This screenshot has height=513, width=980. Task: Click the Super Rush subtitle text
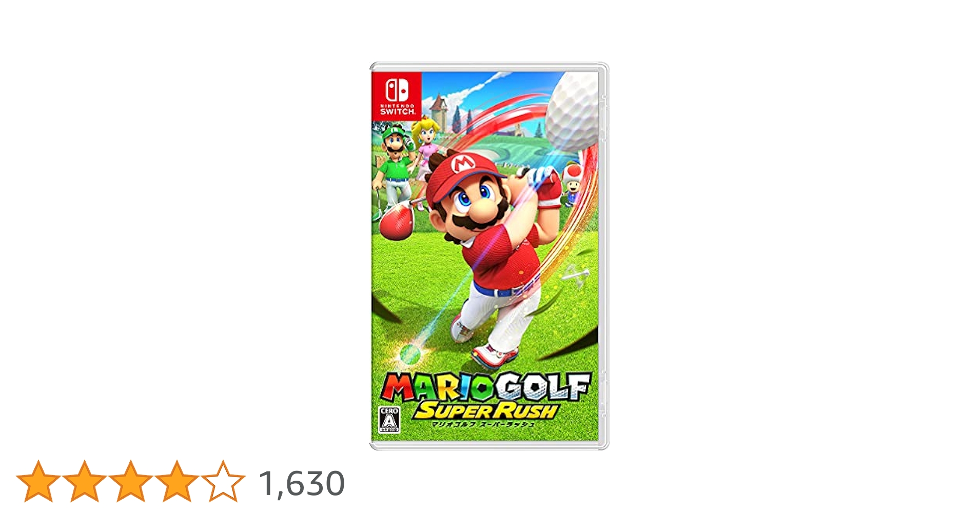click(x=486, y=411)
